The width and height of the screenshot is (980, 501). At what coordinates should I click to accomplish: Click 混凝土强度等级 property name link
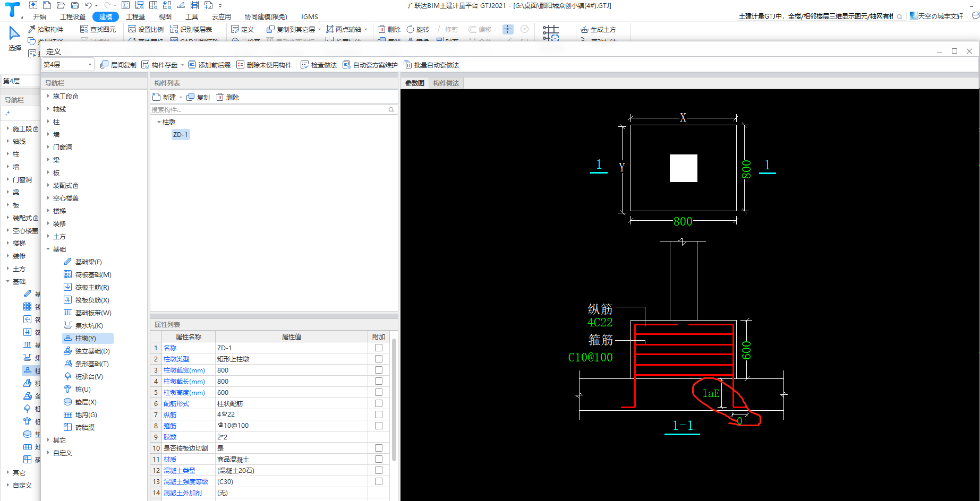(186, 481)
